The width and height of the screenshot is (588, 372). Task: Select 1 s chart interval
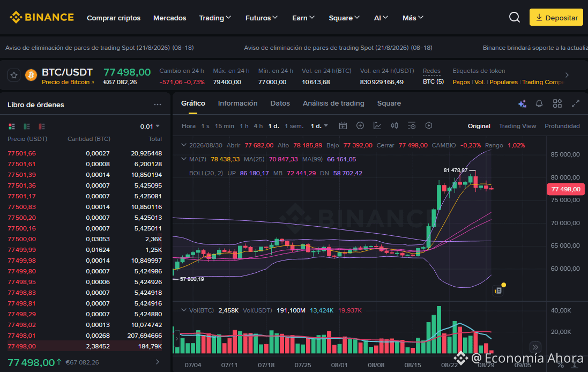tap(205, 126)
